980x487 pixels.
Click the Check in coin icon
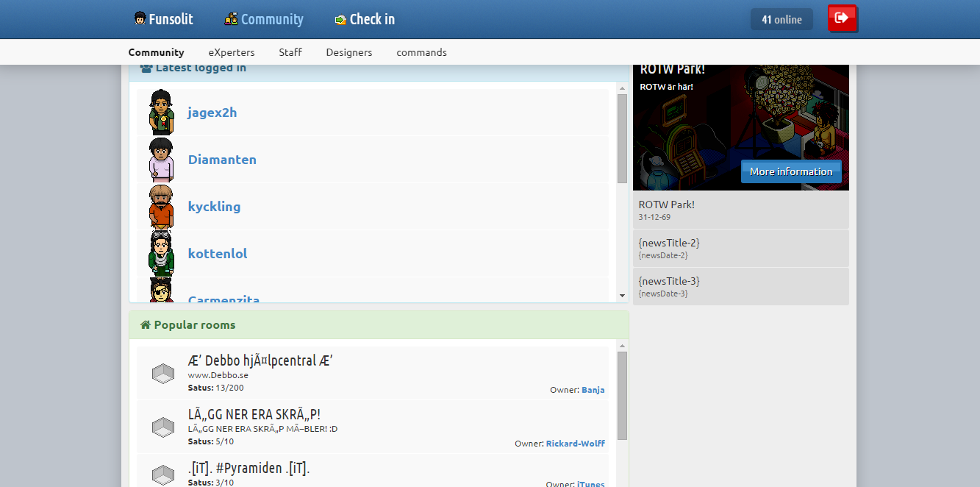340,18
